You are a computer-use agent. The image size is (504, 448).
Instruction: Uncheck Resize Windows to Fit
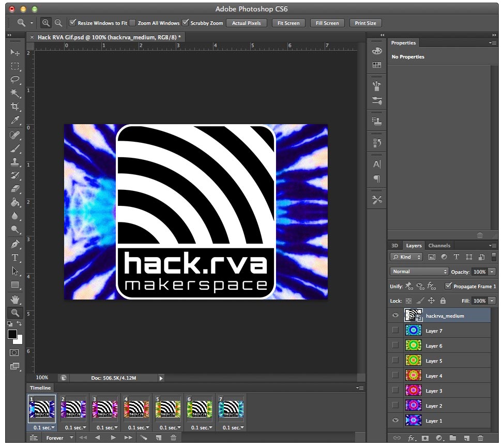[73, 23]
